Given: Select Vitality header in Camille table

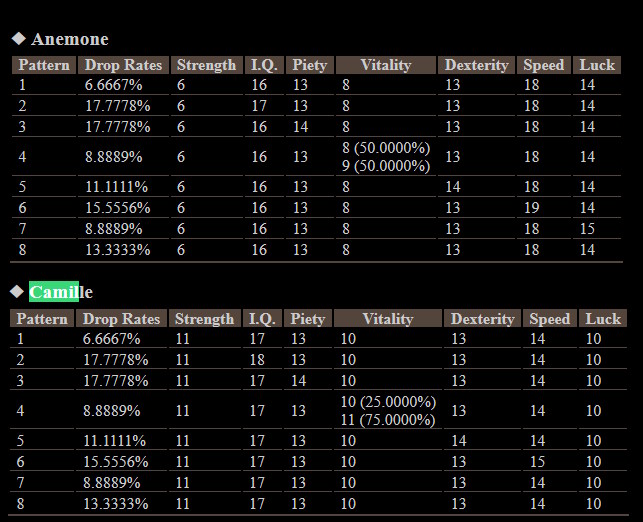Looking at the screenshot, I should click(x=388, y=319).
